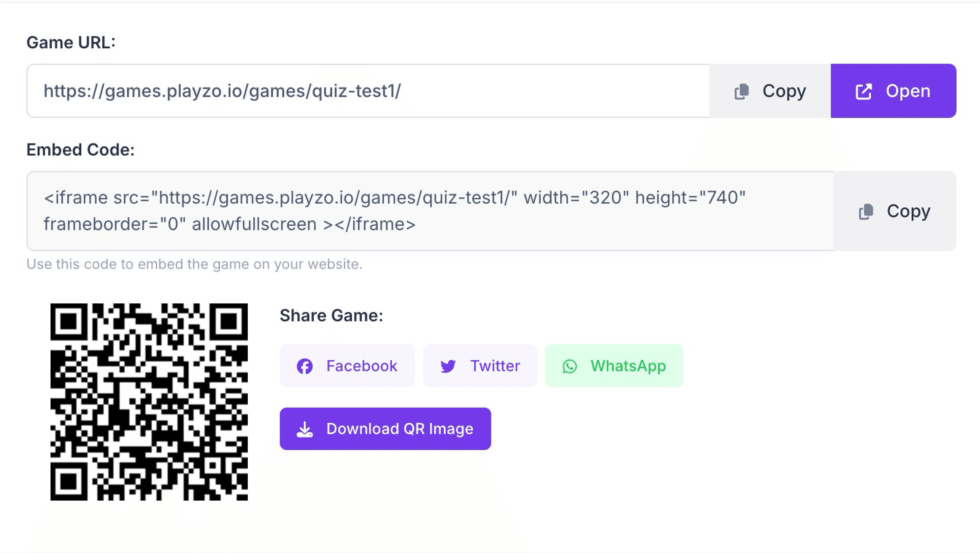Share game on Facebook
Screen dimensions: 980x553
(347, 366)
